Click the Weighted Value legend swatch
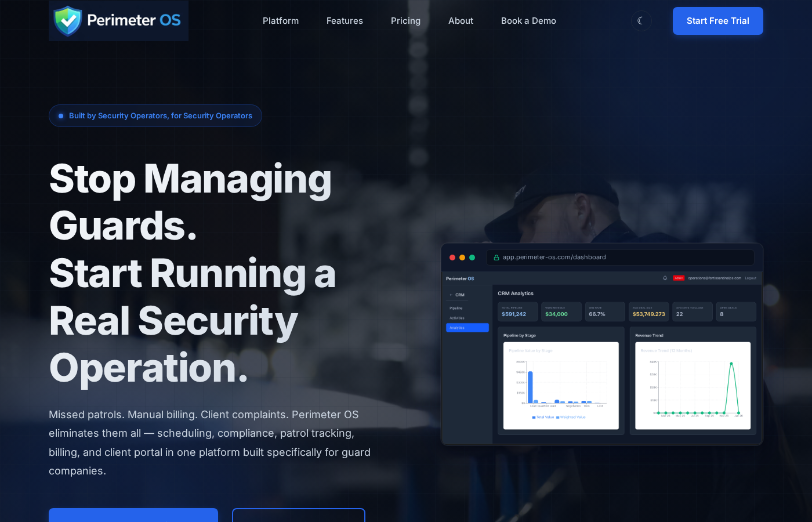Viewport: 812px width, 522px height. (x=558, y=417)
